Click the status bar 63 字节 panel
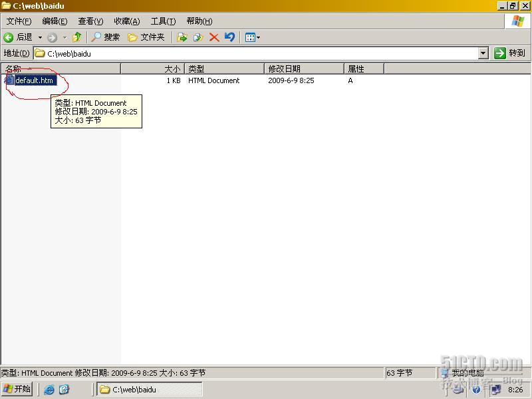 410,373
